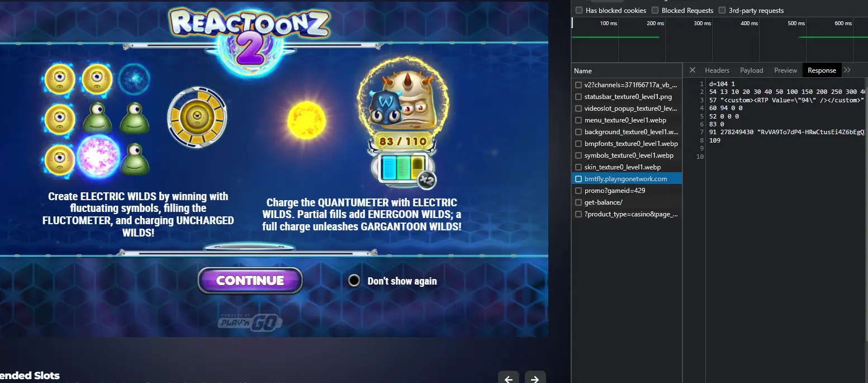The width and height of the screenshot is (868, 383).
Task: Select the statusbar_texture0_level1.png request
Action: [627, 97]
